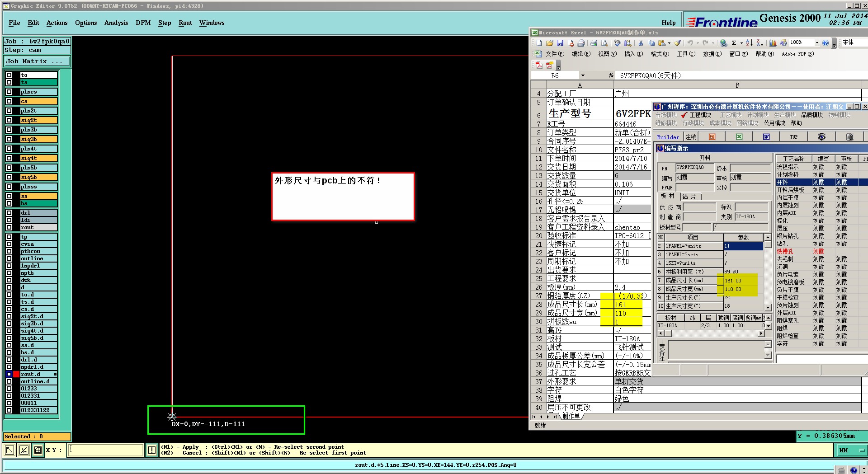Image resolution: width=868 pixels, height=474 pixels.
Task: Click the Insert Hyperlink globe icon
Action: click(x=723, y=43)
